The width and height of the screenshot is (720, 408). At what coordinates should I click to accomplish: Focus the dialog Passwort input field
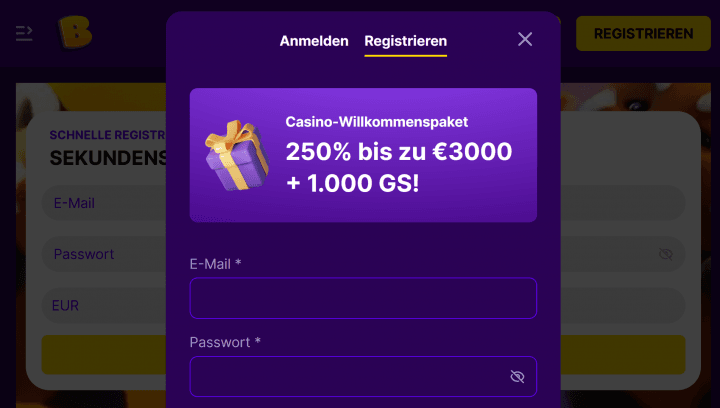pyautogui.click(x=363, y=376)
